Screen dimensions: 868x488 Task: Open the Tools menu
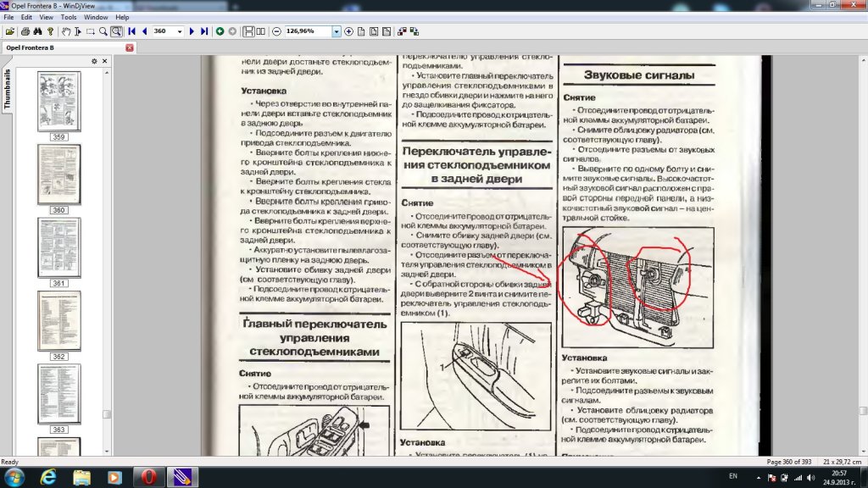69,17
